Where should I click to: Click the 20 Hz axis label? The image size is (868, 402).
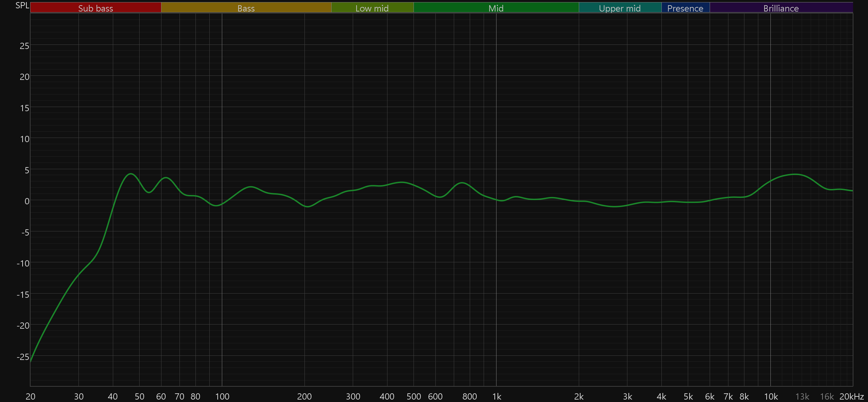click(x=31, y=396)
